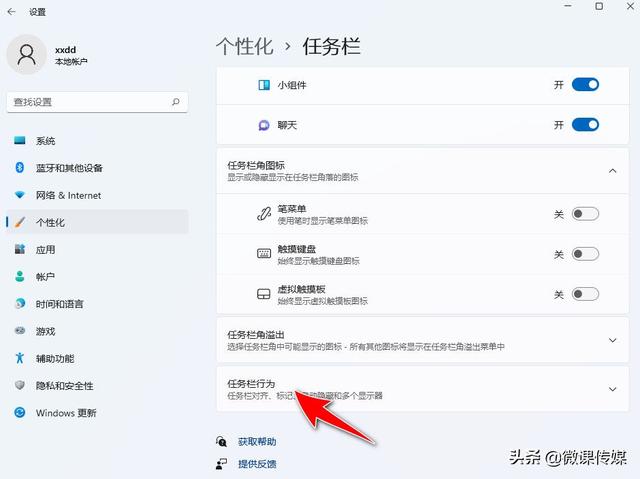Screen dimensions: 640x479
Task: Click the 聊天 chat icon
Action: point(264,125)
